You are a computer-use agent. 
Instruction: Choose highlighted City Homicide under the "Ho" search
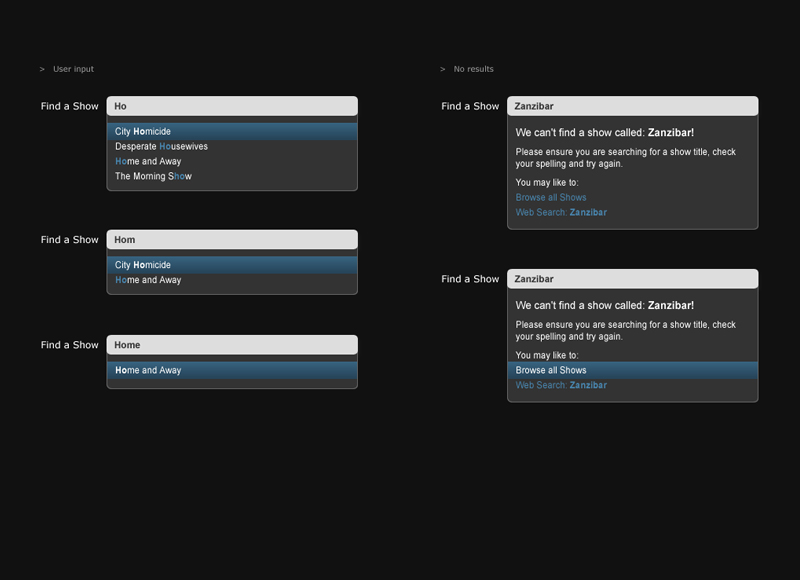(x=231, y=131)
